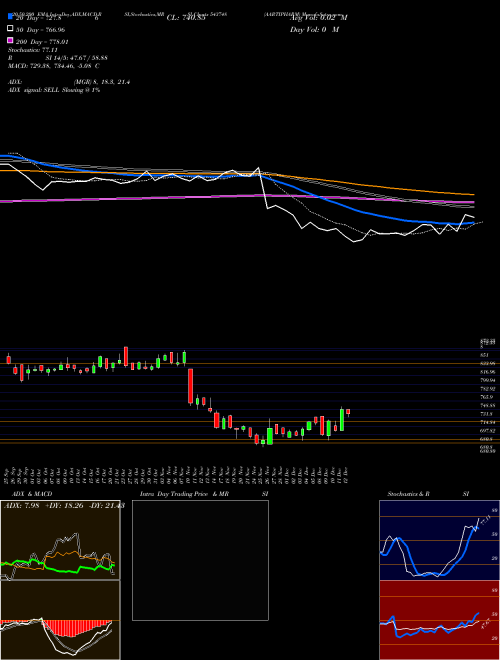Viewport: 500px width, 660px height.
Task: Click the tall green candle before the last candle
Action: tap(342, 419)
